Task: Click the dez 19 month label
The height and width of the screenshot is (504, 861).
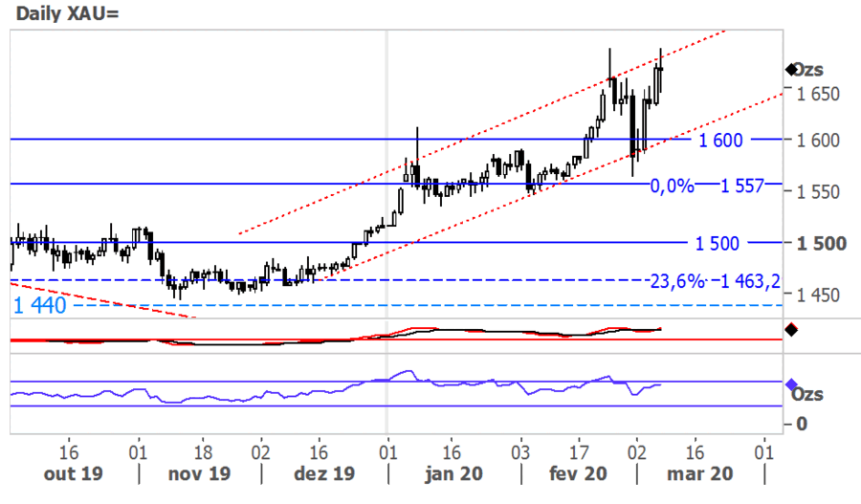Action: coord(324,473)
